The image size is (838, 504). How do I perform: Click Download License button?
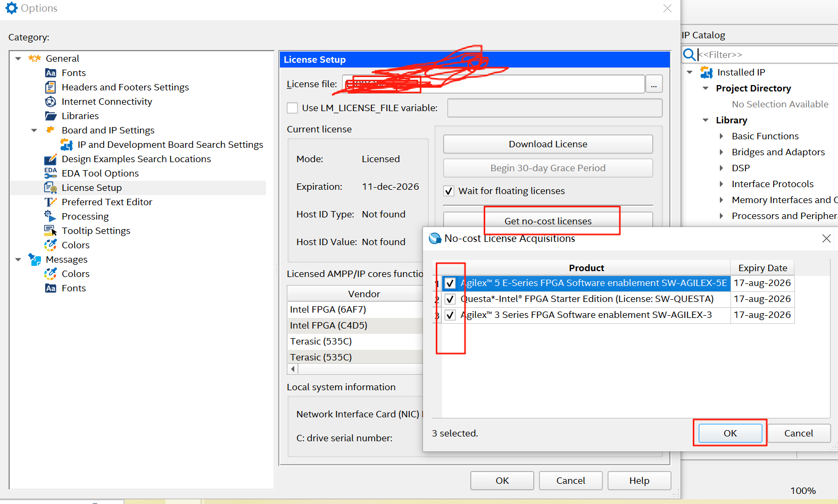548,144
